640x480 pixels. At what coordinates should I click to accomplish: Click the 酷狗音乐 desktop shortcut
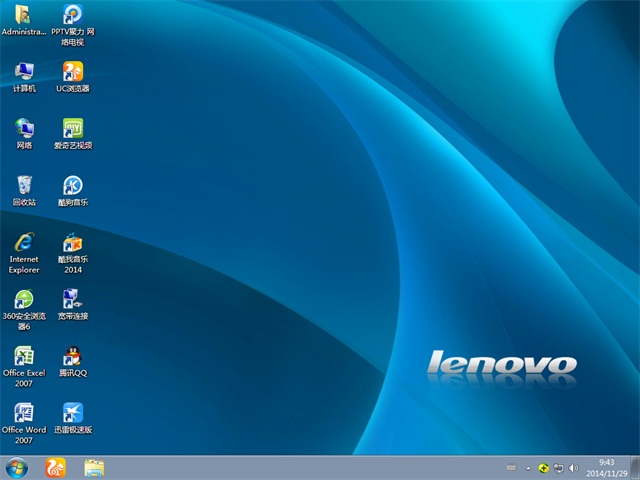pos(73,186)
